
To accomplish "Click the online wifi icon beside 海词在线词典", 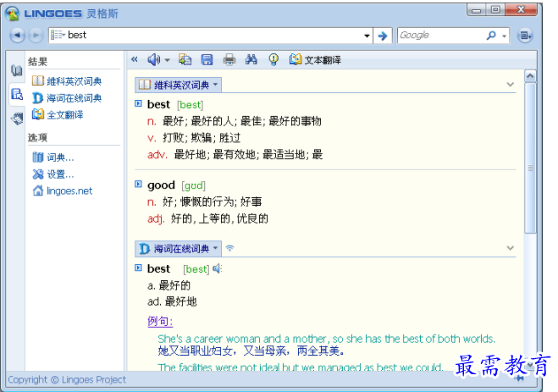I will [230, 248].
